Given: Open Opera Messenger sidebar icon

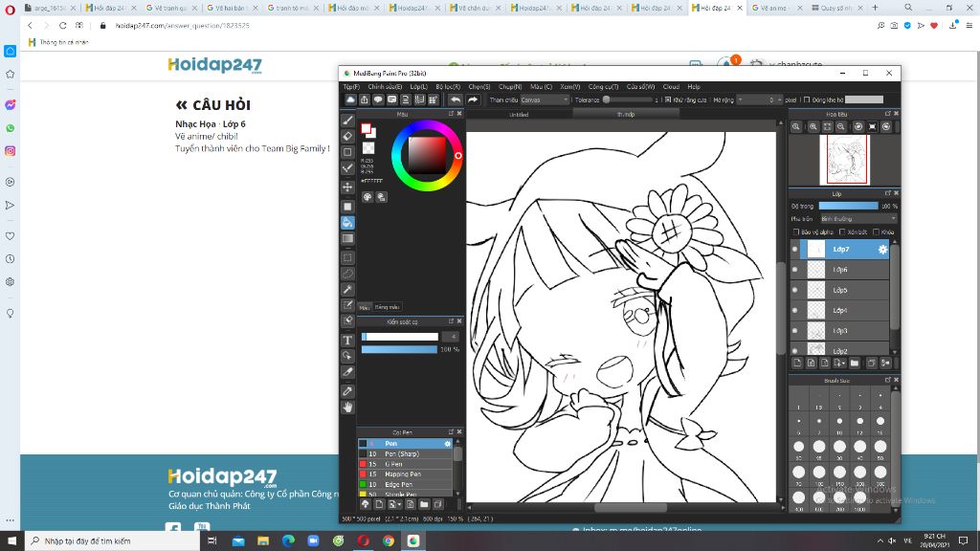Looking at the screenshot, I should coord(10,105).
